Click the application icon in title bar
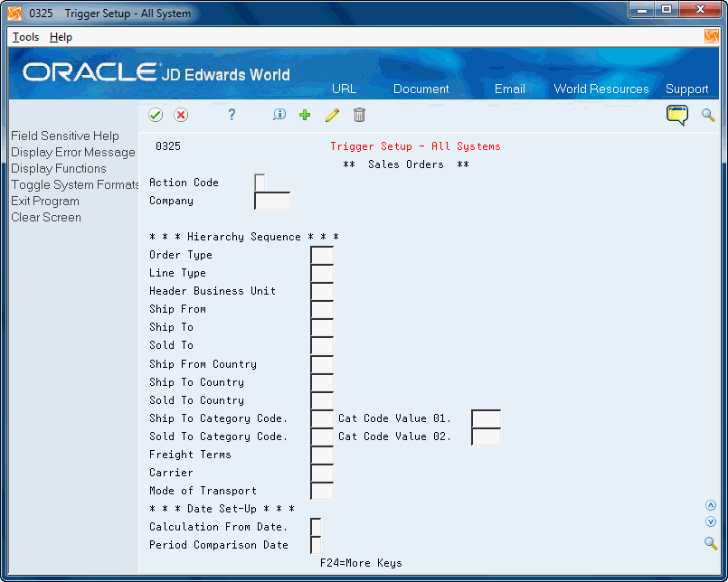Viewport: 728px width, 582px height. click(14, 14)
